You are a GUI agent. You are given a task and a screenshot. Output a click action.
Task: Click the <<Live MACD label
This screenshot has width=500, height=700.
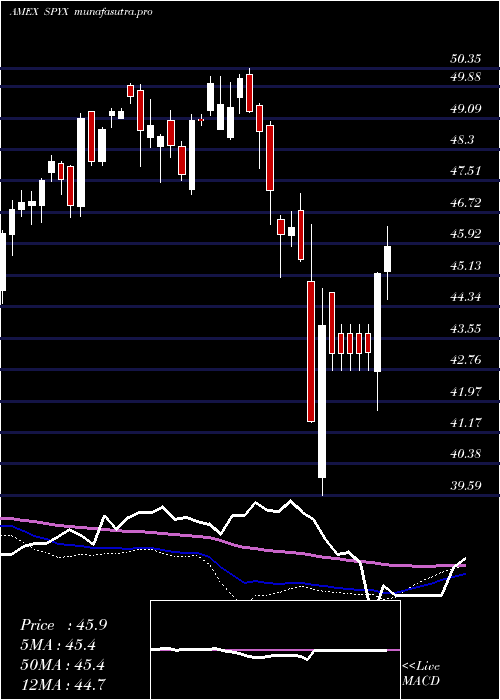tap(421, 674)
